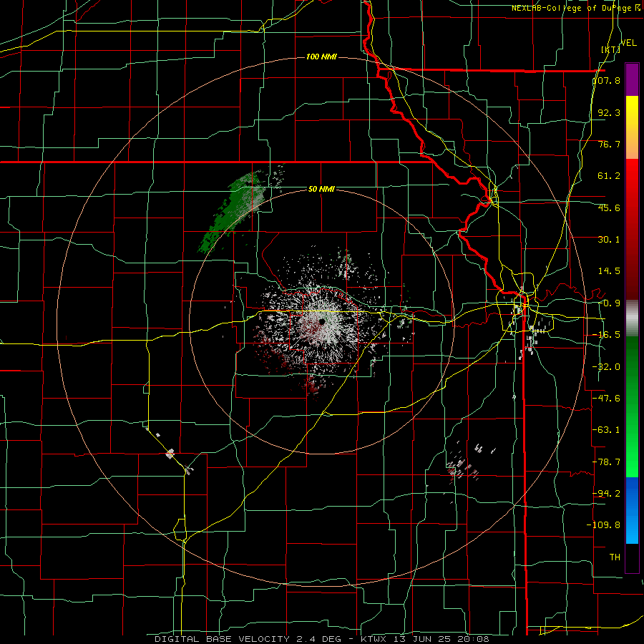Click the 50 NMI range ring label
Viewport: 644px width, 644px height.
pos(321,190)
